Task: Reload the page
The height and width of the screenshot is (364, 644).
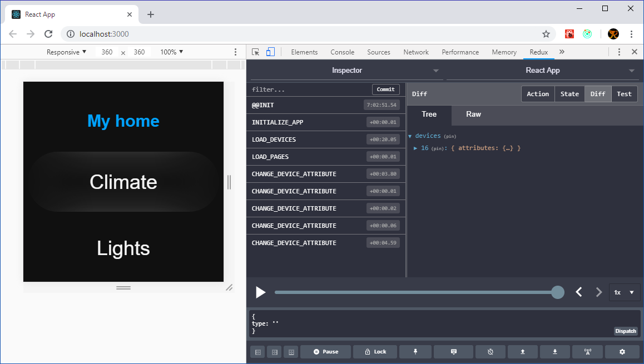Action: [48, 34]
